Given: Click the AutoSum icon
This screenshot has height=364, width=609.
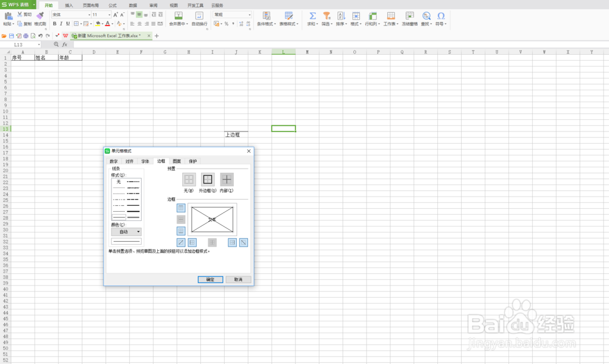Looking at the screenshot, I should click(x=311, y=16).
